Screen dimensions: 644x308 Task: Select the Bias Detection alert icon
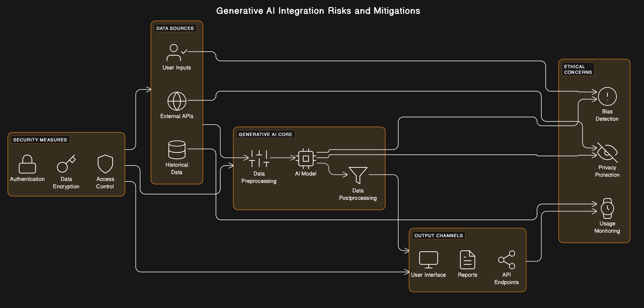coord(607,96)
